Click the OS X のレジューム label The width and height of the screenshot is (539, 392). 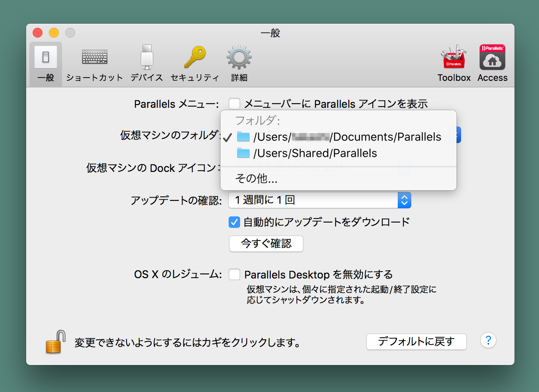pyautogui.click(x=178, y=274)
